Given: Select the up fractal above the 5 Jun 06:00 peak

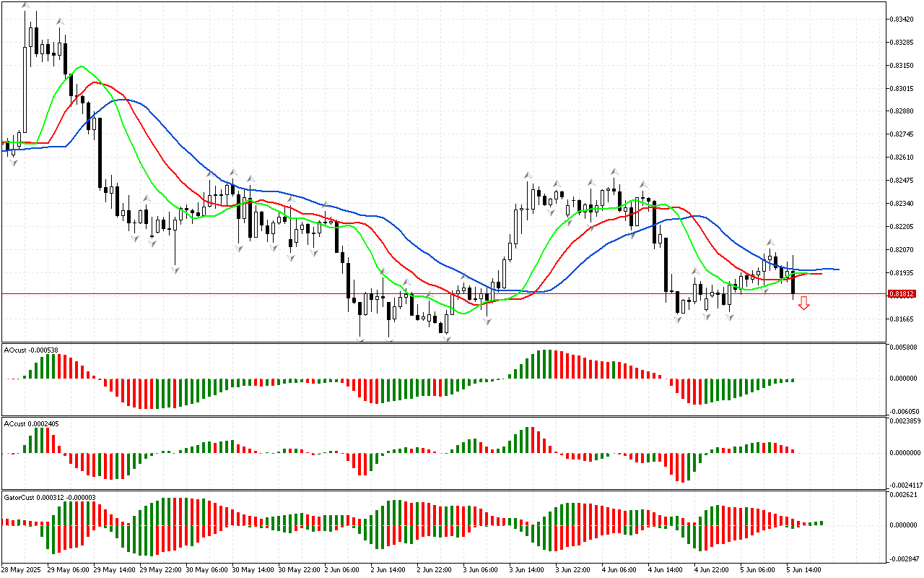Looking at the screenshot, I should tap(770, 243).
